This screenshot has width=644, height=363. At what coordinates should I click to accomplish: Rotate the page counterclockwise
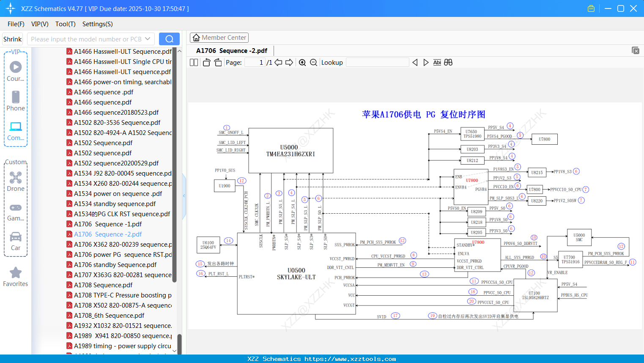tap(206, 63)
